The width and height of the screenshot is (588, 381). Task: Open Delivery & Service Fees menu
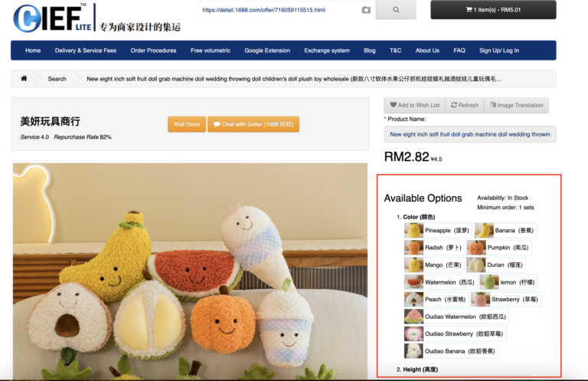(x=86, y=51)
